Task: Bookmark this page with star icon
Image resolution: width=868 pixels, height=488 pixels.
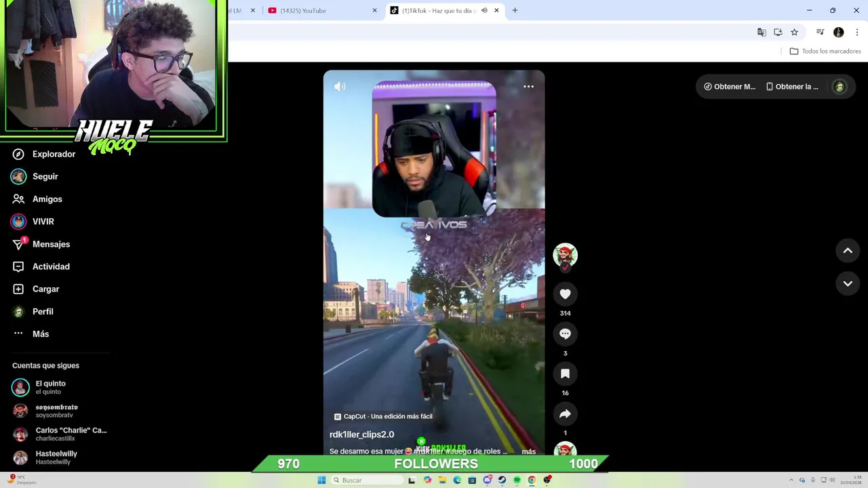Action: click(794, 32)
